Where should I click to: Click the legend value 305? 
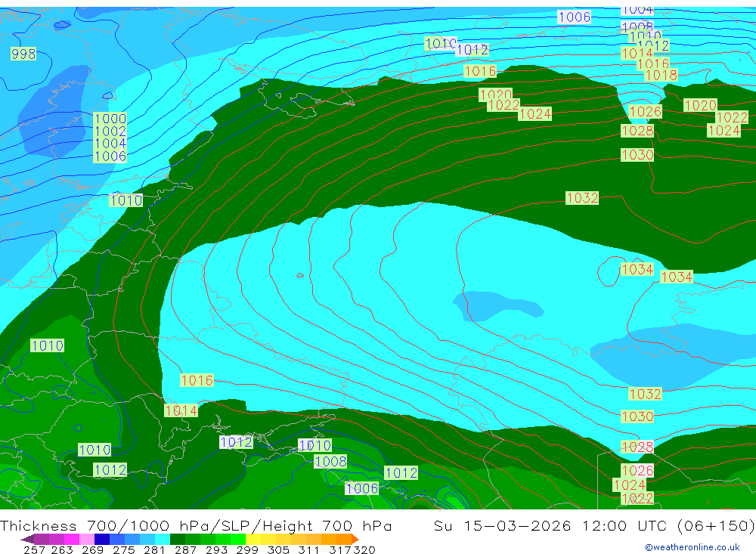[277, 549]
